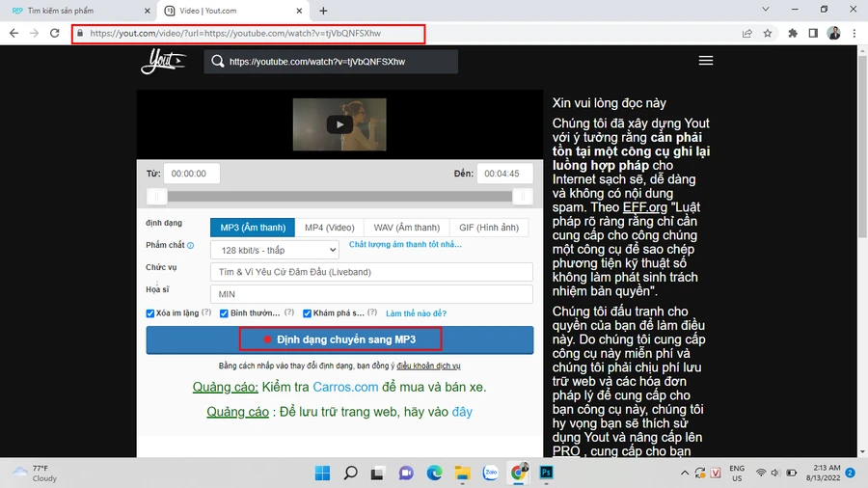Click the đây link in second ad
The height and width of the screenshot is (488, 868).
[x=462, y=412]
